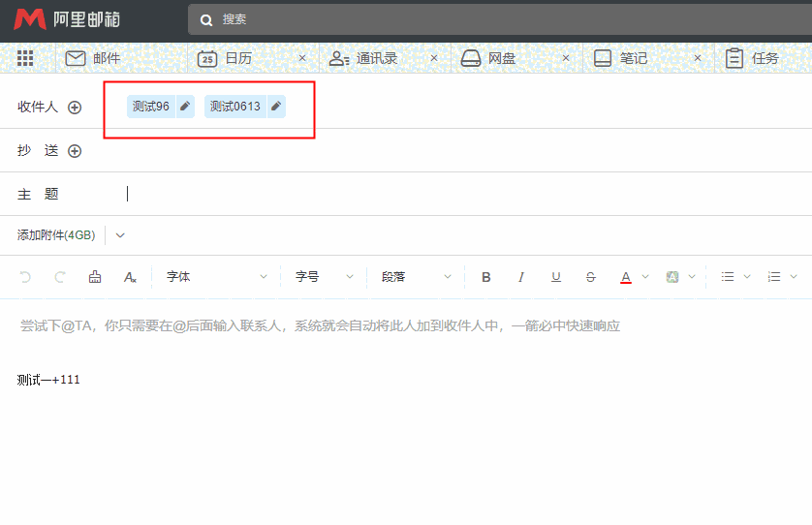Activate the format painter icon
The height and width of the screenshot is (525, 812).
click(x=95, y=277)
